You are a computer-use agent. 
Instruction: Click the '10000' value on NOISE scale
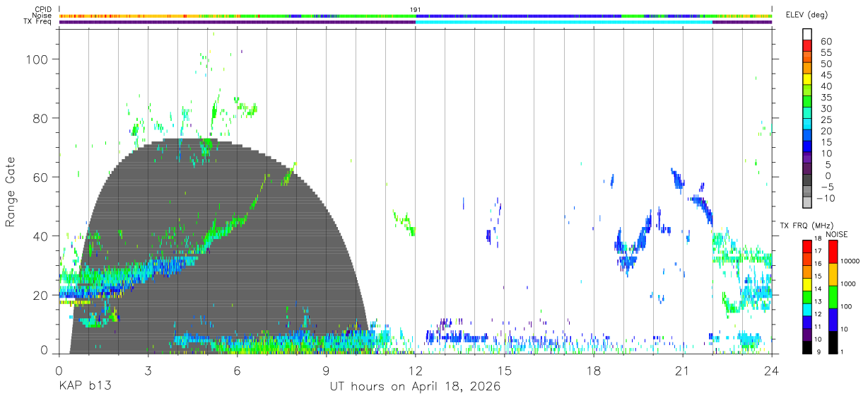tap(852, 262)
